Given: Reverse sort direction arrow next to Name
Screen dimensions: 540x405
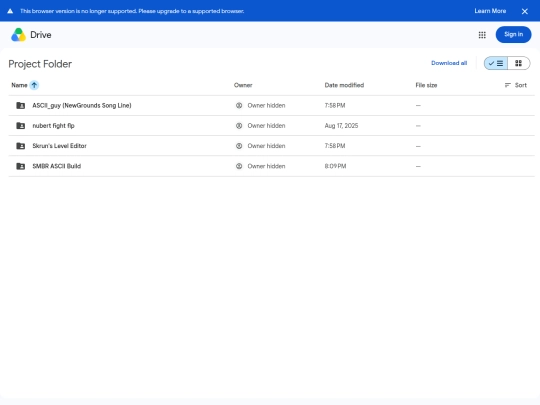Looking at the screenshot, I should click(x=34, y=85).
